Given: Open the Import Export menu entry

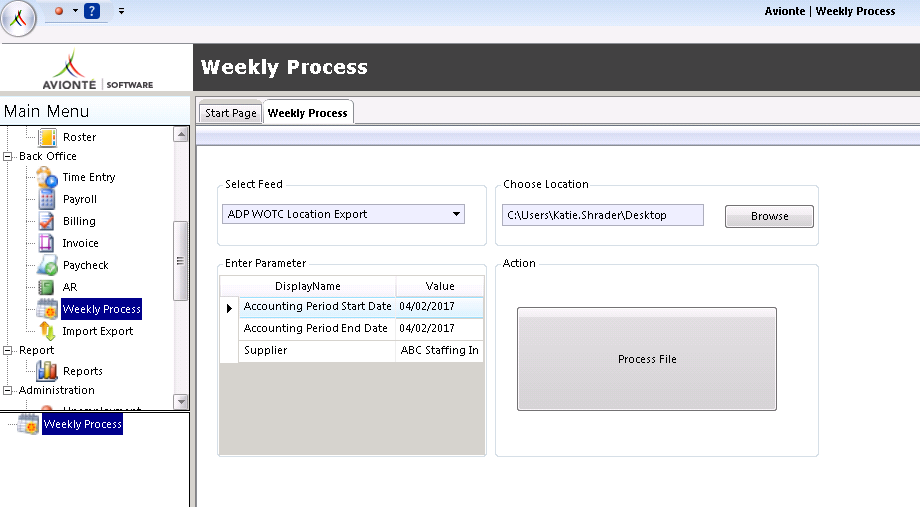Looking at the screenshot, I should (x=97, y=332).
